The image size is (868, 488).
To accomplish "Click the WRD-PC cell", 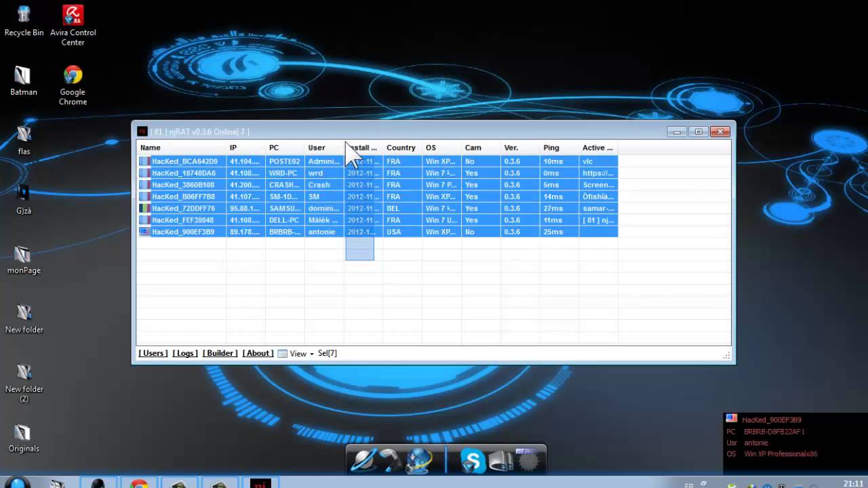I will coord(284,173).
